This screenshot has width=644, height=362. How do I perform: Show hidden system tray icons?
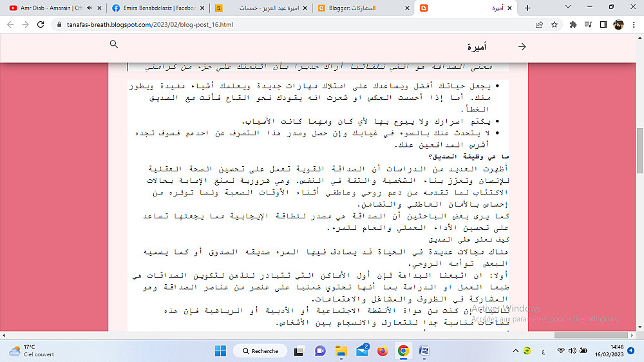[x=515, y=351]
